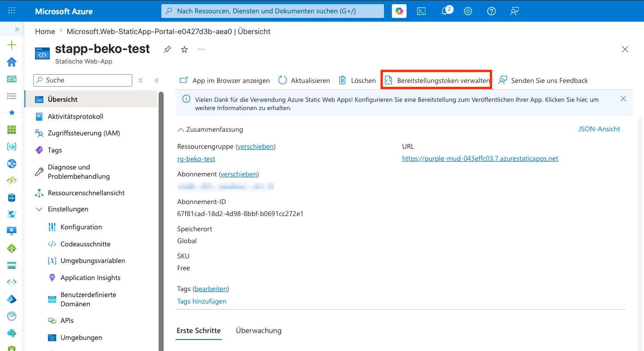Go to Home via left sidebar house icon
Image resolution: width=644 pixels, height=351 pixels.
12,62
